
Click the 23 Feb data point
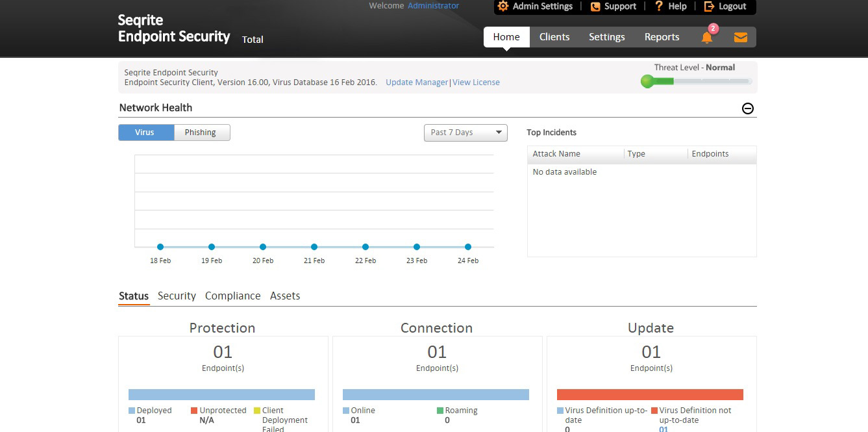point(417,247)
